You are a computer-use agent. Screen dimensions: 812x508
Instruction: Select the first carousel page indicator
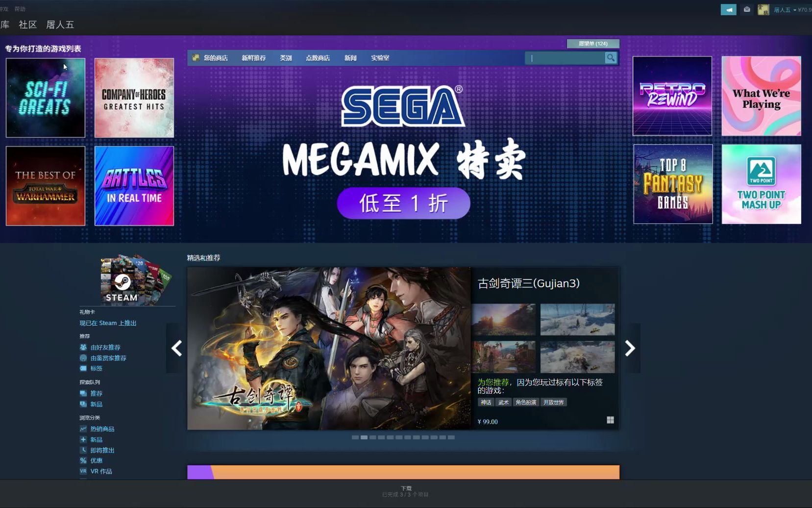coord(355,437)
